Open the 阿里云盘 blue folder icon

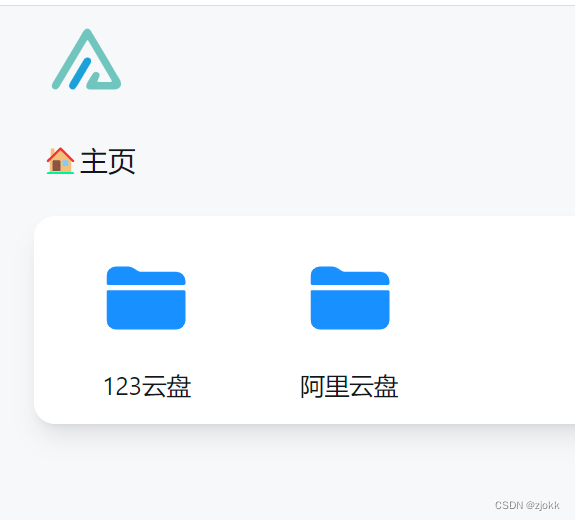(350, 298)
